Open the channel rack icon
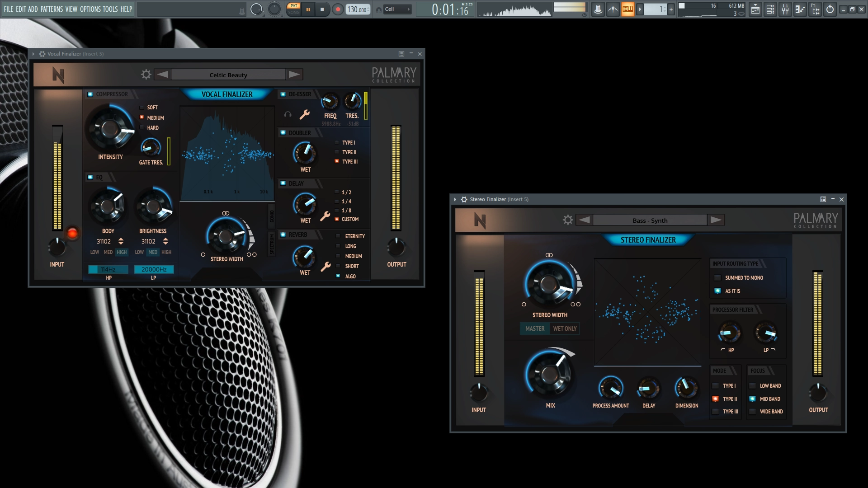 coord(770,9)
